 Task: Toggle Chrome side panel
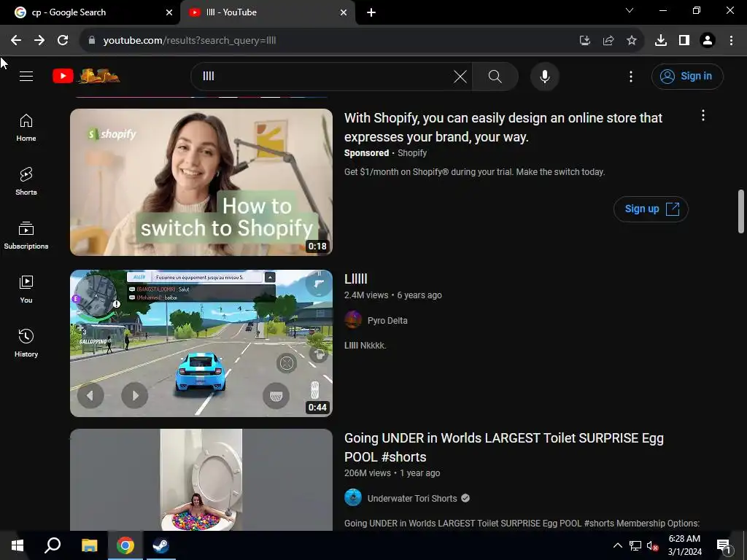tap(684, 41)
